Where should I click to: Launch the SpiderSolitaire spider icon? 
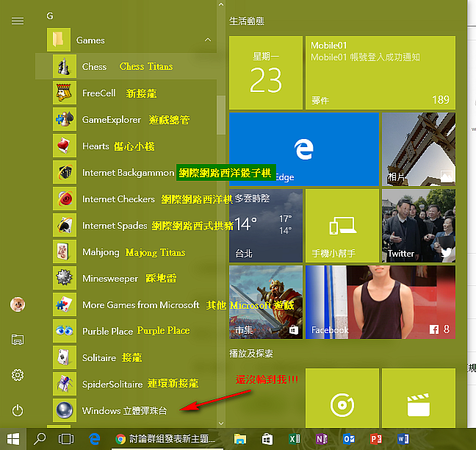tap(65, 384)
